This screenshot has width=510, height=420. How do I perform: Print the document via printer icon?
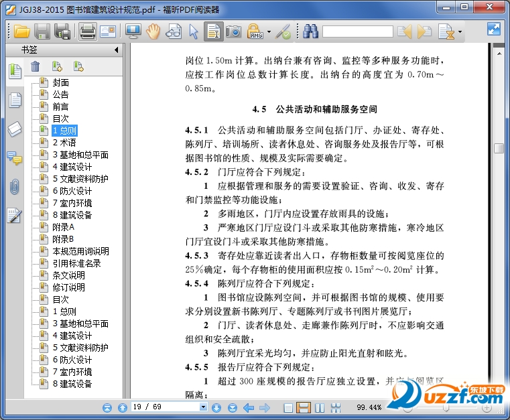pos(87,32)
